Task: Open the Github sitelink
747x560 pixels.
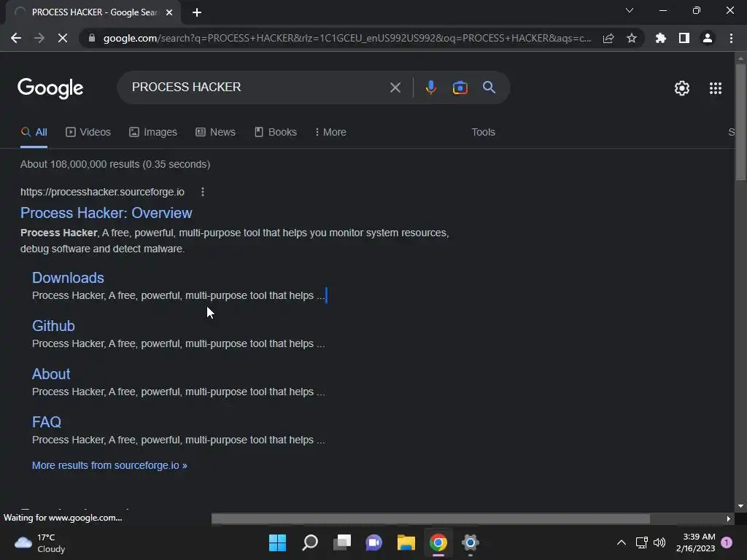Action: point(53,326)
